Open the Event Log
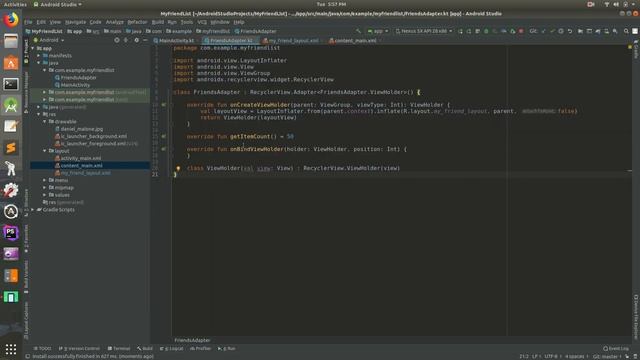Image resolution: width=640 pixels, height=360 pixels. point(616,349)
